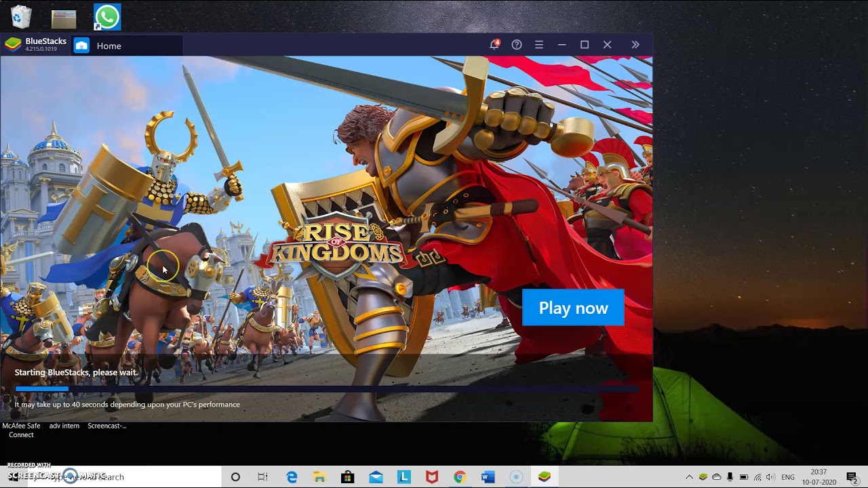Open the OneDrive cloud tray icon

point(717,477)
